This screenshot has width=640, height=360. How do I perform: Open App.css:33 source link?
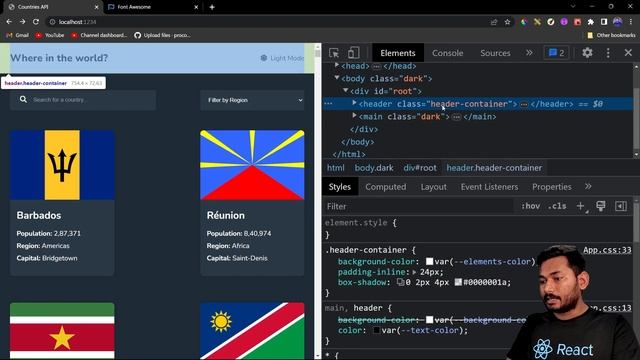[607, 250]
